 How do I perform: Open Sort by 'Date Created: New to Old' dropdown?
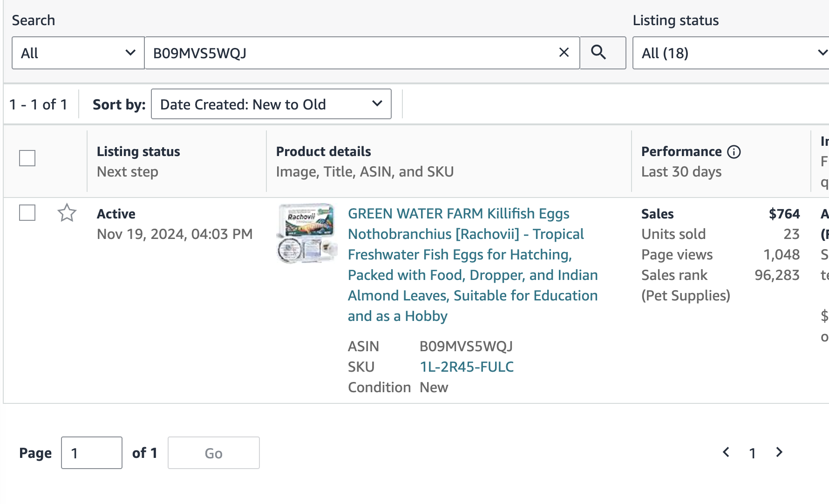271,104
